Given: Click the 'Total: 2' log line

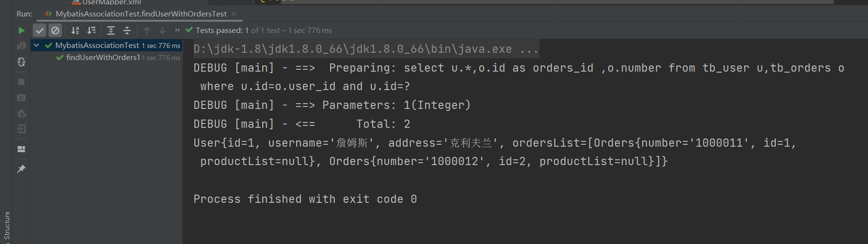Looking at the screenshot, I should coord(302,124).
